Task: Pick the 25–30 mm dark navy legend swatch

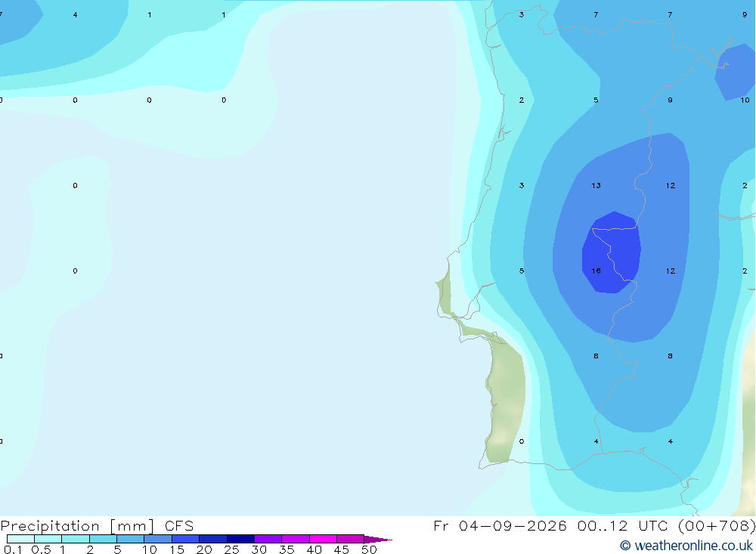Action: [240, 539]
